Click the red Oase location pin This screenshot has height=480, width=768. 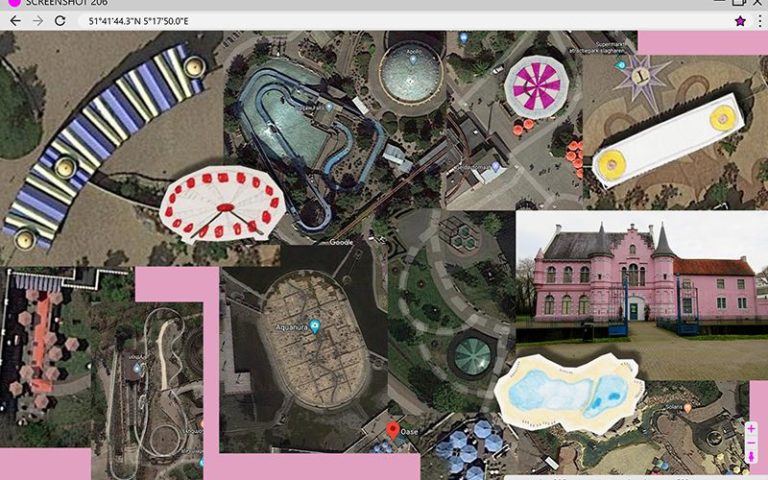(x=392, y=431)
